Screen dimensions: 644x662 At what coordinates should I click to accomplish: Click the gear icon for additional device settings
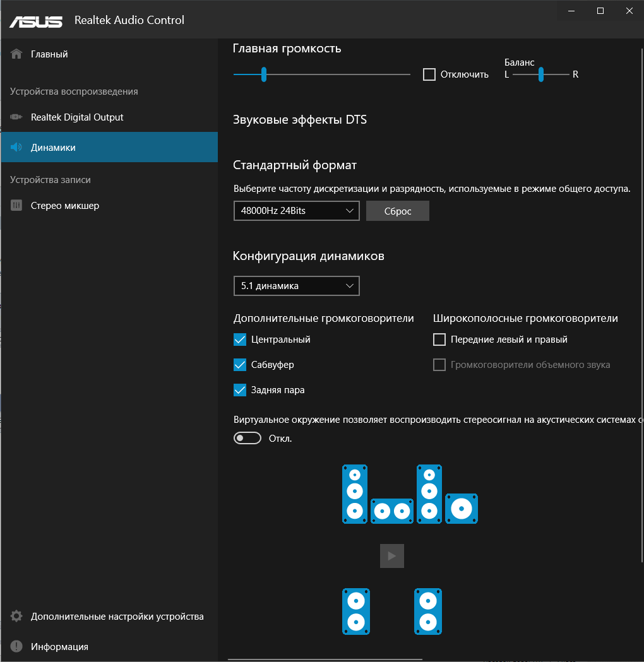[17, 617]
